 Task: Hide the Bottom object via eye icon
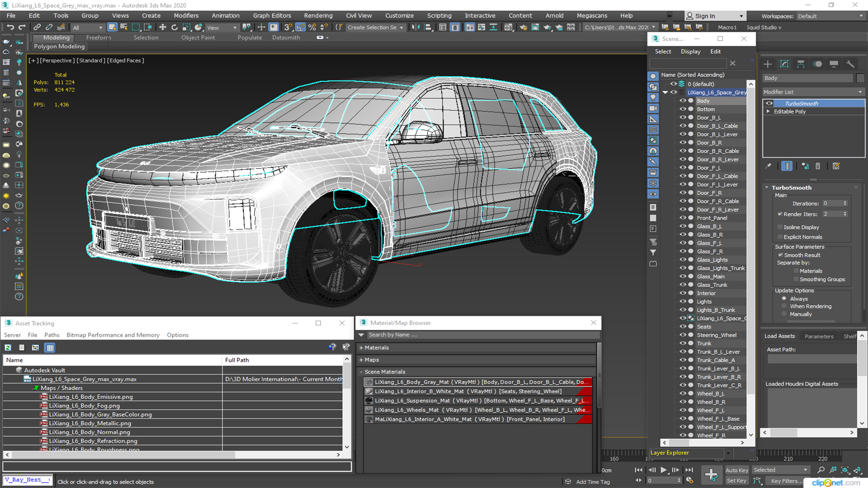click(x=683, y=109)
